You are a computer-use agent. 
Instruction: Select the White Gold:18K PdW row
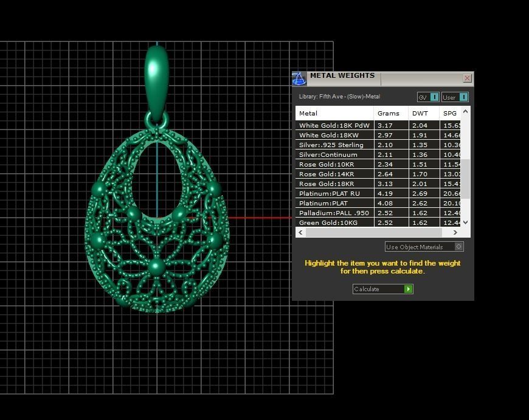(378, 125)
